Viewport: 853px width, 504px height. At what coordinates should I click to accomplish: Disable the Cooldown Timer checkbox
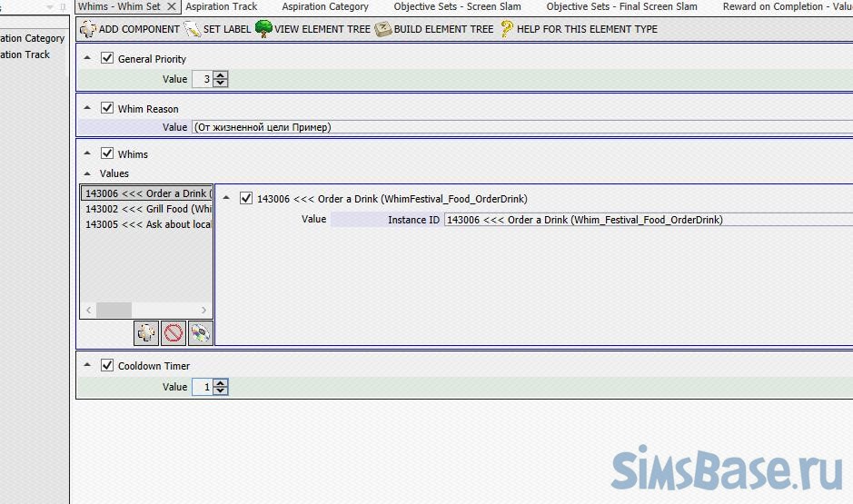pyautogui.click(x=107, y=366)
